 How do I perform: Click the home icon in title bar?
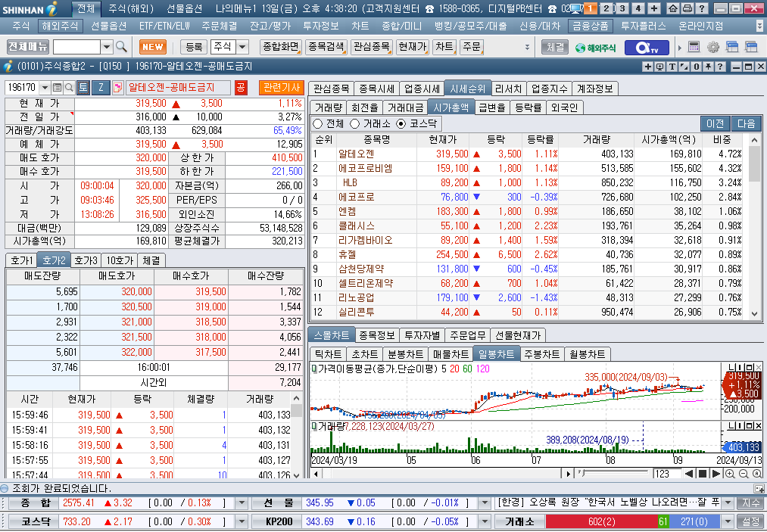(674, 8)
